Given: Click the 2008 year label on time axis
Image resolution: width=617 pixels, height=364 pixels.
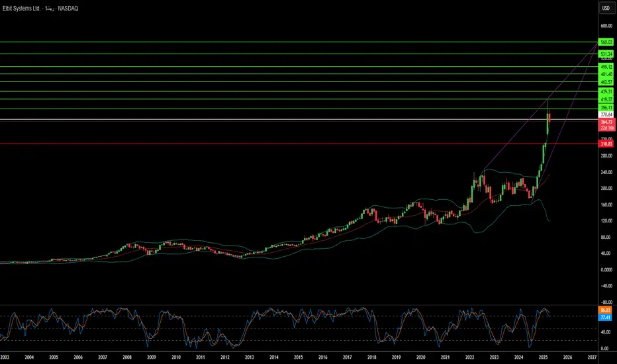Looking at the screenshot, I should tap(126, 357).
